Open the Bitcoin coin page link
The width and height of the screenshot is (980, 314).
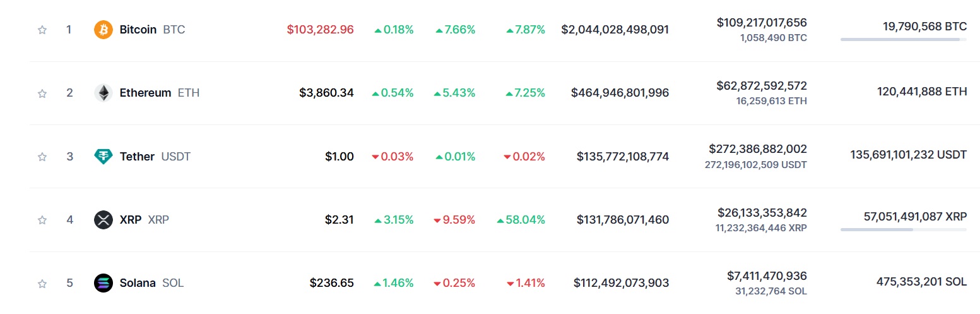coord(152,30)
